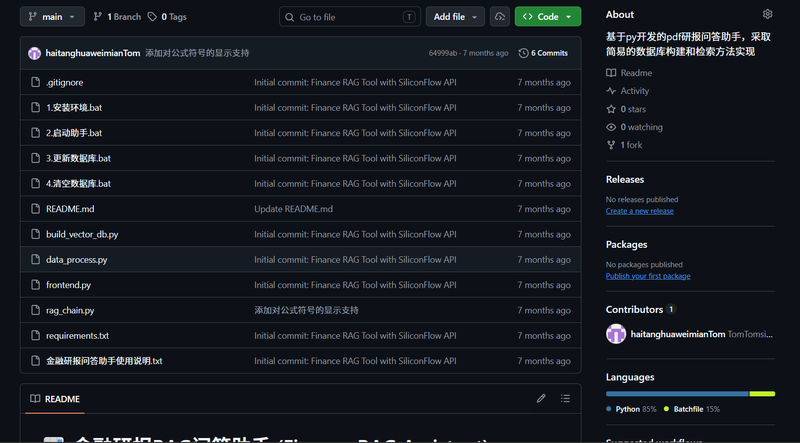Click file icon beside data_process.py

point(35,260)
